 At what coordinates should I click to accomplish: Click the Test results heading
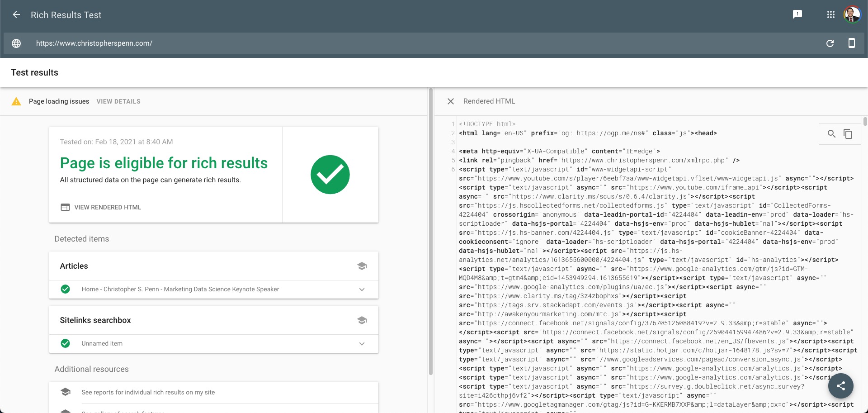[35, 72]
